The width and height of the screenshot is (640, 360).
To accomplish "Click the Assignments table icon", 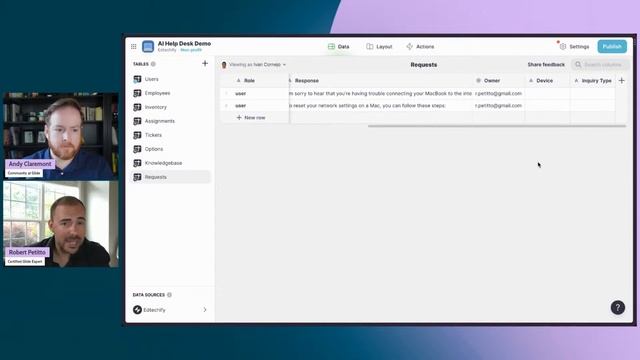I will tap(137, 121).
